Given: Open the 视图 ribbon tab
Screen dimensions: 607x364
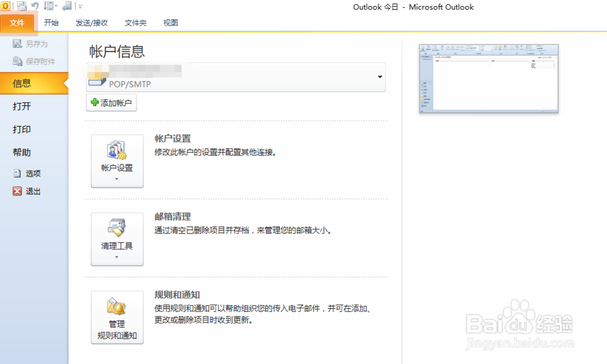Looking at the screenshot, I should pos(171,23).
